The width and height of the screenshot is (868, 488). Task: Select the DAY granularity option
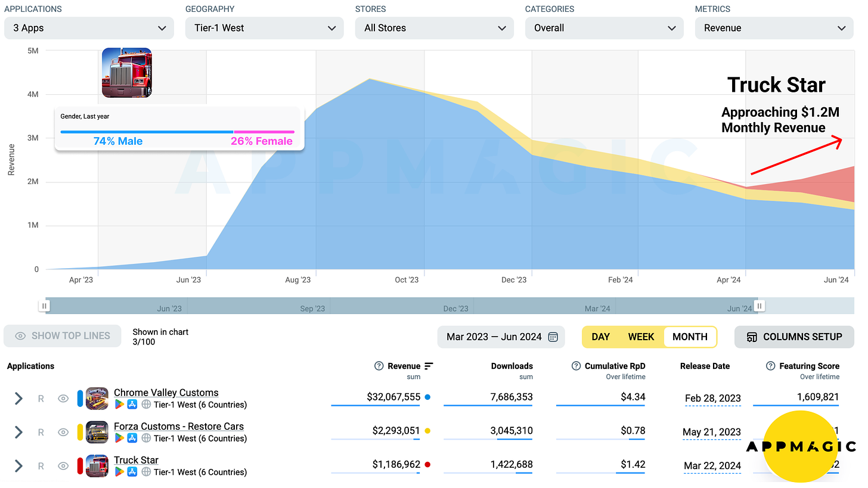600,337
